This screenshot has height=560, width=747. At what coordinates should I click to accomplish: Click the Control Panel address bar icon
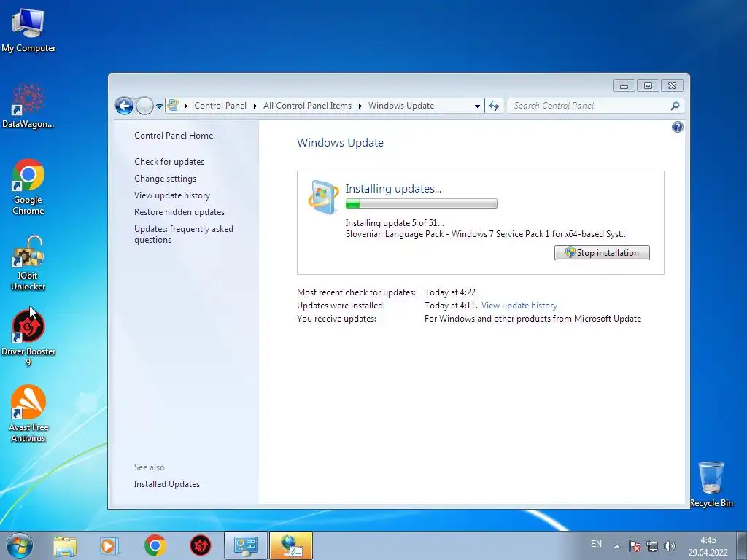(x=174, y=105)
